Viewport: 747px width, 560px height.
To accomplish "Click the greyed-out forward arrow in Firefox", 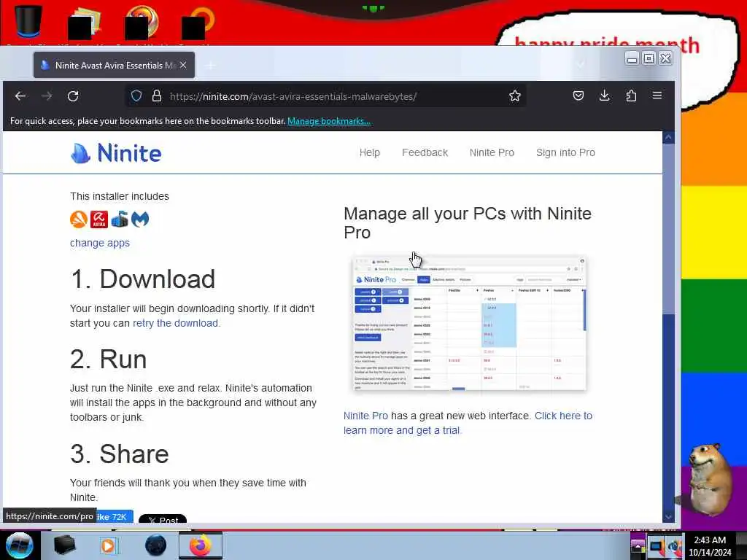I will [46, 96].
